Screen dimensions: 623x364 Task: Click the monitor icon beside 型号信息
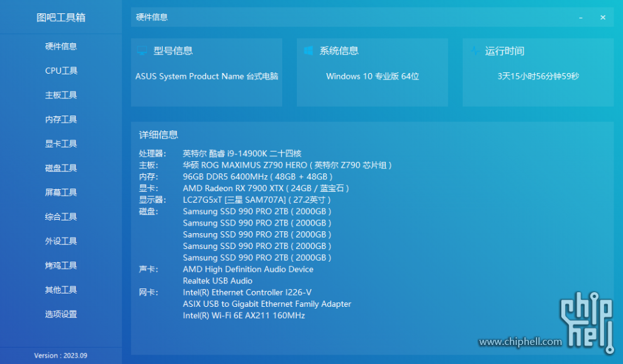(142, 50)
